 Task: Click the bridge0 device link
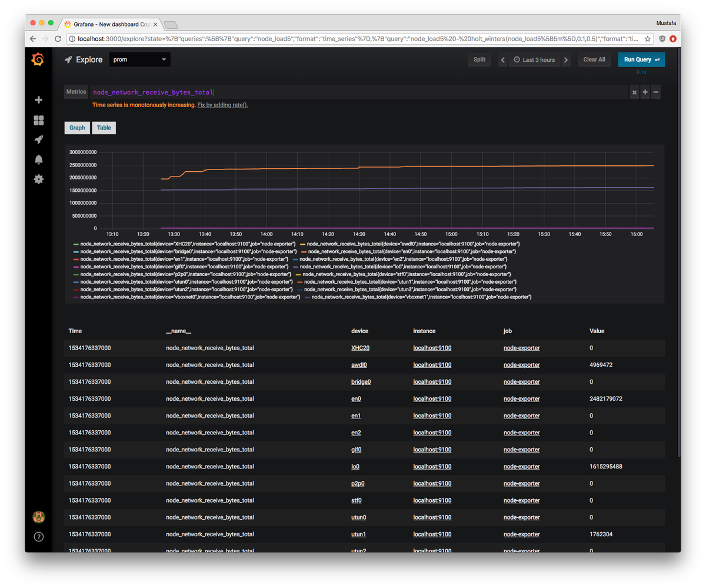coord(361,381)
